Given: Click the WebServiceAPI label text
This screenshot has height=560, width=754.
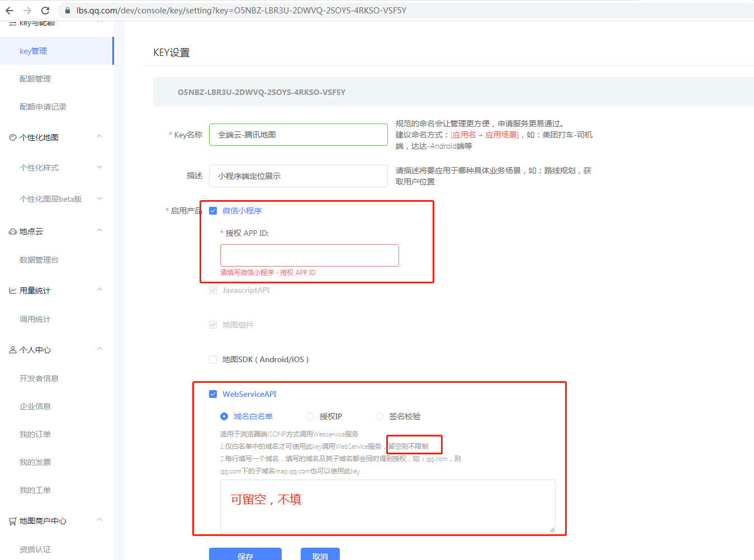Looking at the screenshot, I should 249,394.
